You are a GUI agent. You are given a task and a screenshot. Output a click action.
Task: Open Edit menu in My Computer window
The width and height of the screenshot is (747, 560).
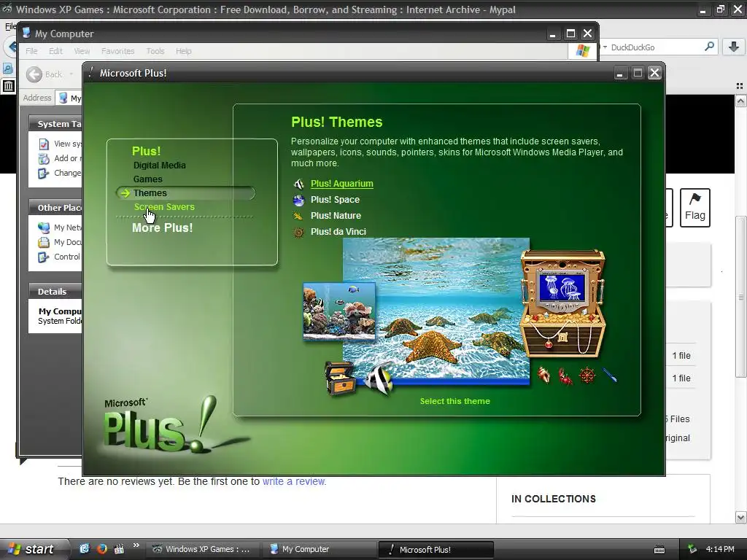[x=55, y=51]
